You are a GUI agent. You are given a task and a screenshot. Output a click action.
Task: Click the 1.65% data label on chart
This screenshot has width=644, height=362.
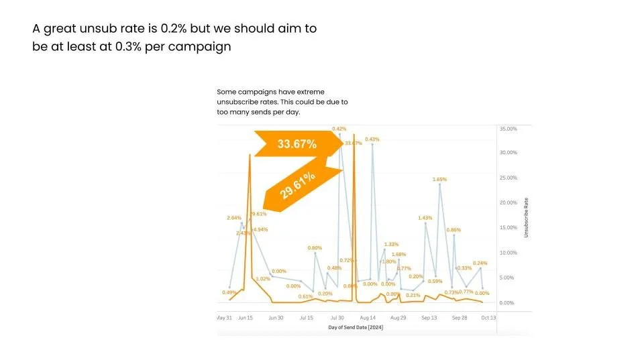click(439, 180)
